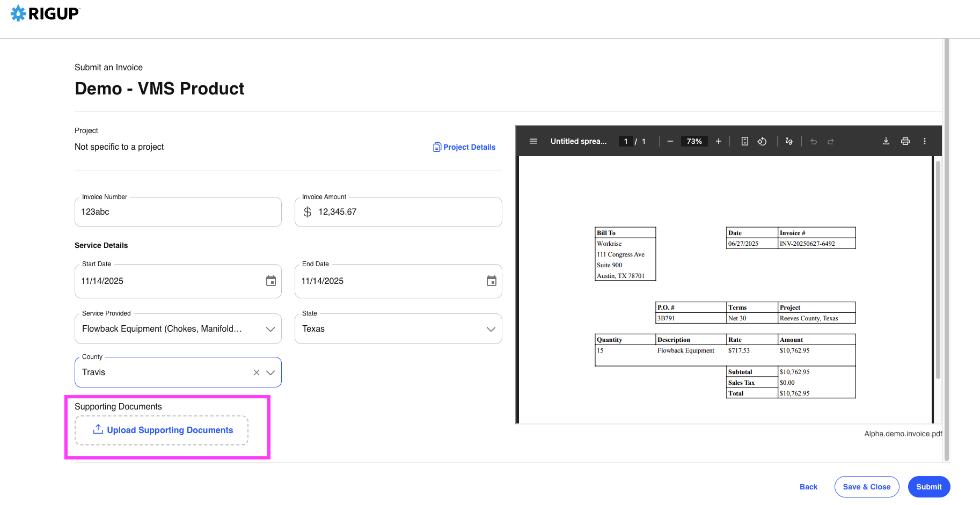The width and height of the screenshot is (980, 505).
Task: Click the End Date input field
Action: pyautogui.click(x=398, y=281)
